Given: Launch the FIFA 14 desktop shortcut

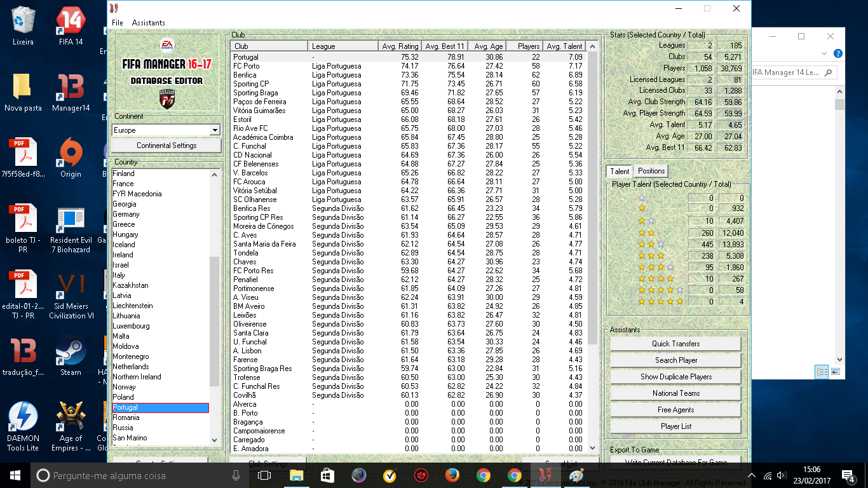Looking at the screenshot, I should (x=71, y=27).
